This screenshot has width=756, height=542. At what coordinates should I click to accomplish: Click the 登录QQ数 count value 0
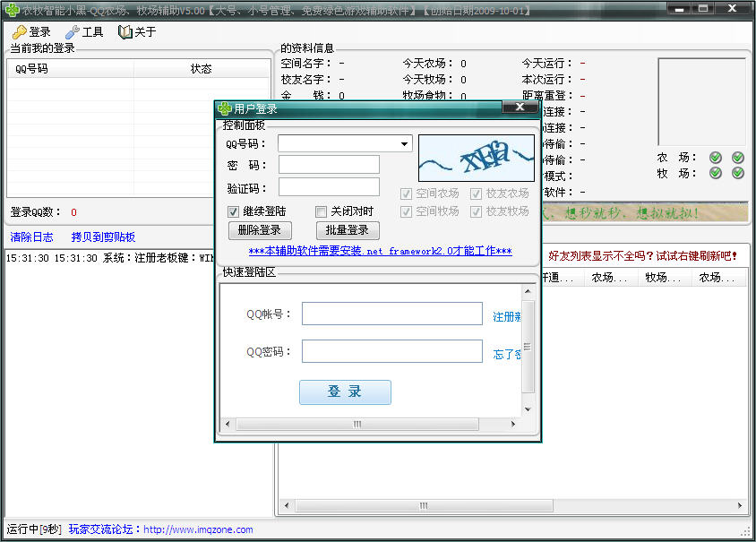(x=73, y=212)
